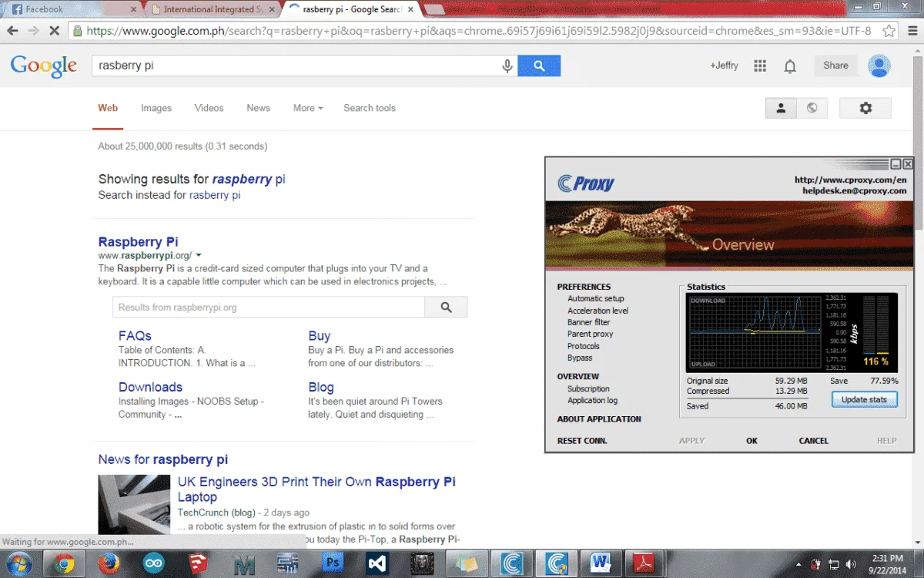
Task: Click the raspberrypi.org site search magnifier
Action: (446, 307)
